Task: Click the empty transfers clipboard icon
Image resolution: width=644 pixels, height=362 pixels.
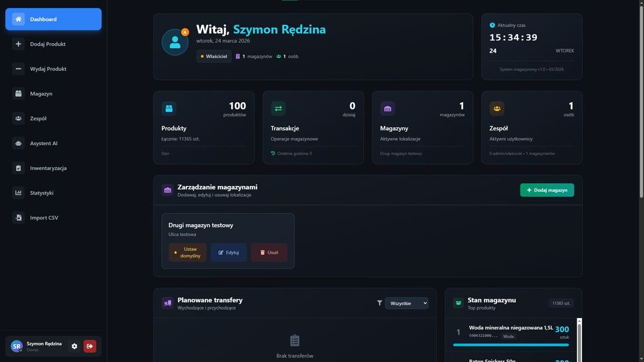Action: (x=295, y=340)
